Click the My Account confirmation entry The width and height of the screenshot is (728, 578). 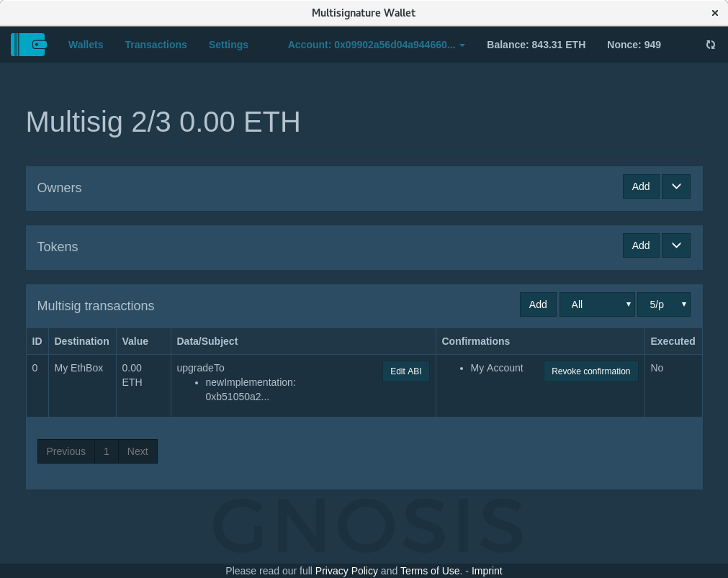(497, 368)
